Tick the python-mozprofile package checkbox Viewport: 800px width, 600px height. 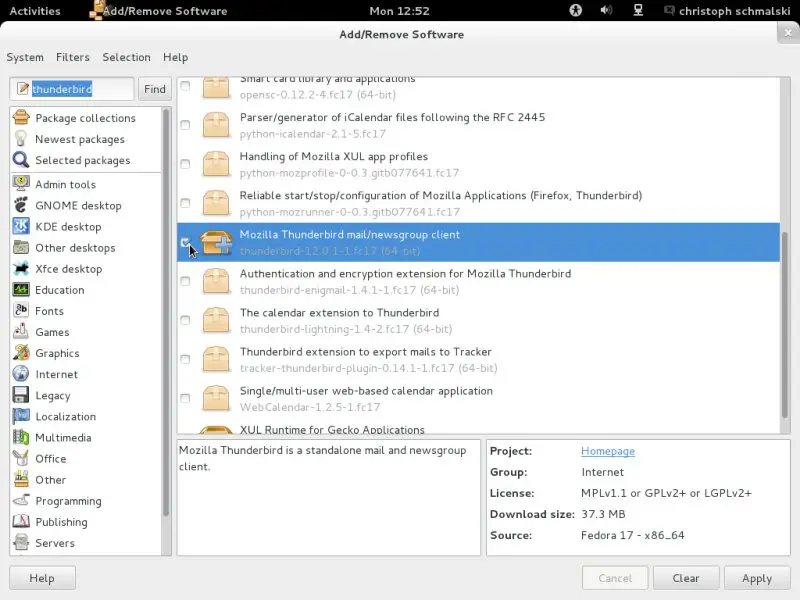185,164
